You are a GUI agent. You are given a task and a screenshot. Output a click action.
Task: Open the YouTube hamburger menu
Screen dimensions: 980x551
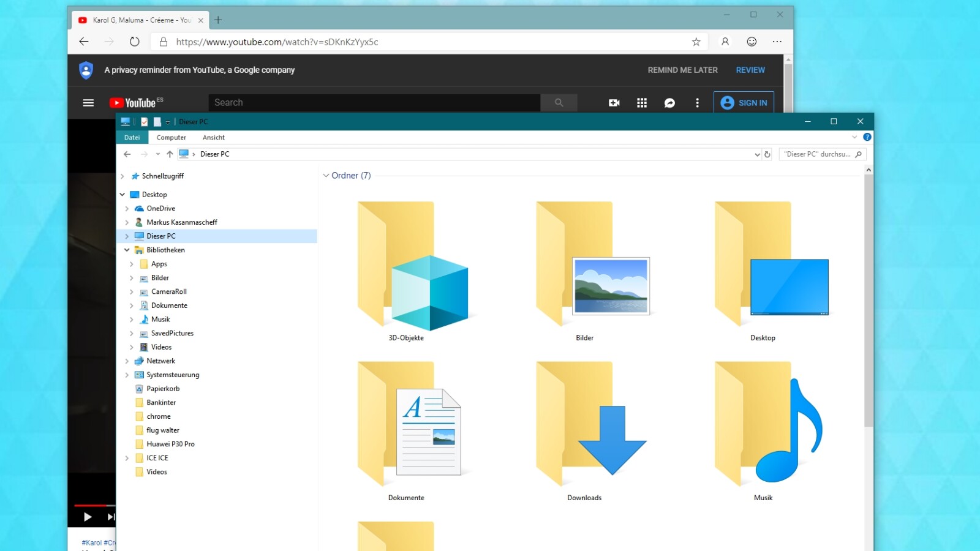(88, 103)
